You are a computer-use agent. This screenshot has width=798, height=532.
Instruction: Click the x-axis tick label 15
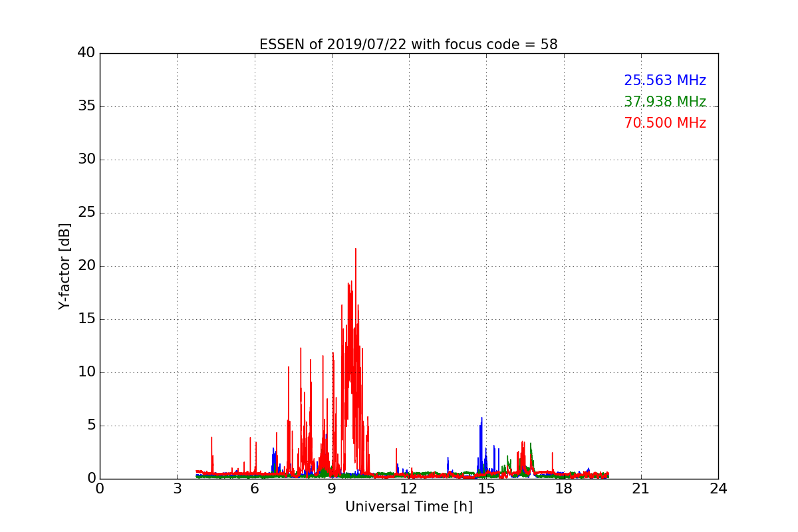pos(486,488)
